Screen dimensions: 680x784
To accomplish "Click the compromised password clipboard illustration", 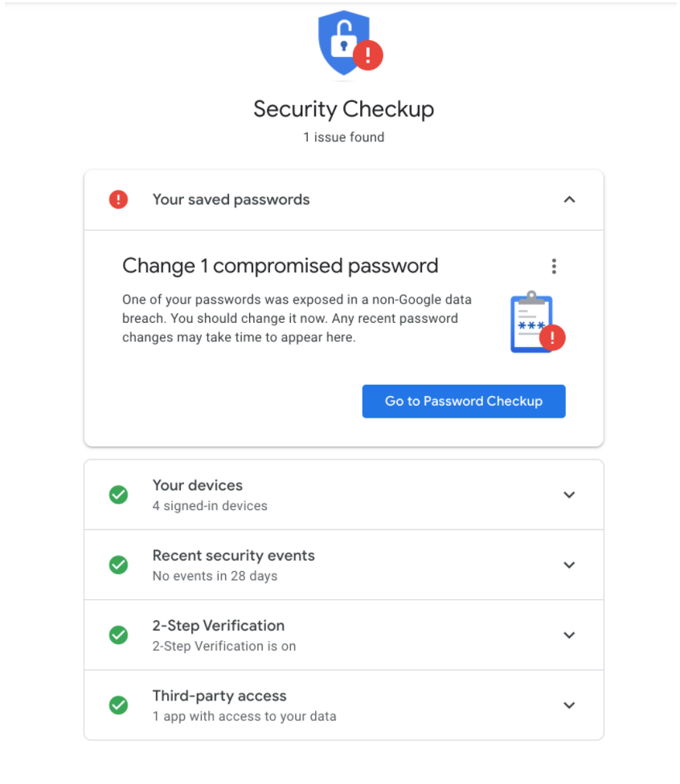I will [530, 321].
